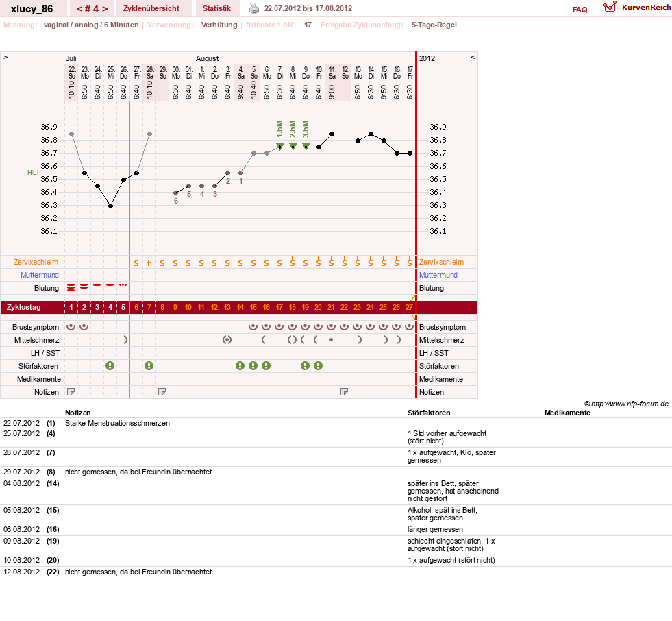Click the Verhütung usage value
The width and height of the screenshot is (672, 621).
(x=219, y=25)
